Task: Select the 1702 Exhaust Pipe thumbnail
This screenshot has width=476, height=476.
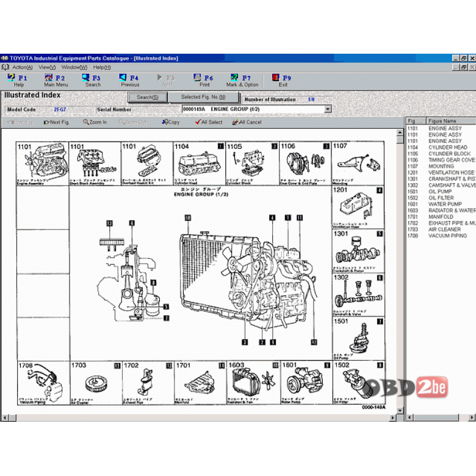Action: pyautogui.click(x=148, y=383)
